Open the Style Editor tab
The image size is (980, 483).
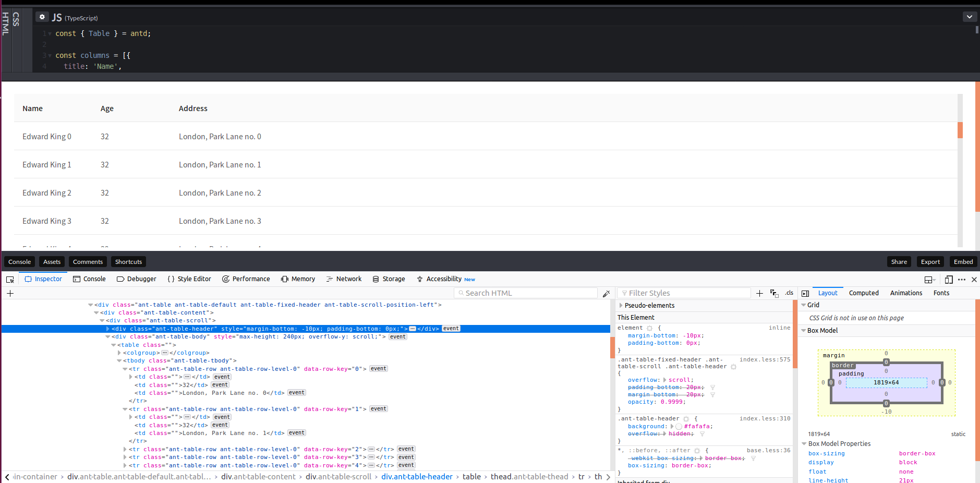pos(189,279)
